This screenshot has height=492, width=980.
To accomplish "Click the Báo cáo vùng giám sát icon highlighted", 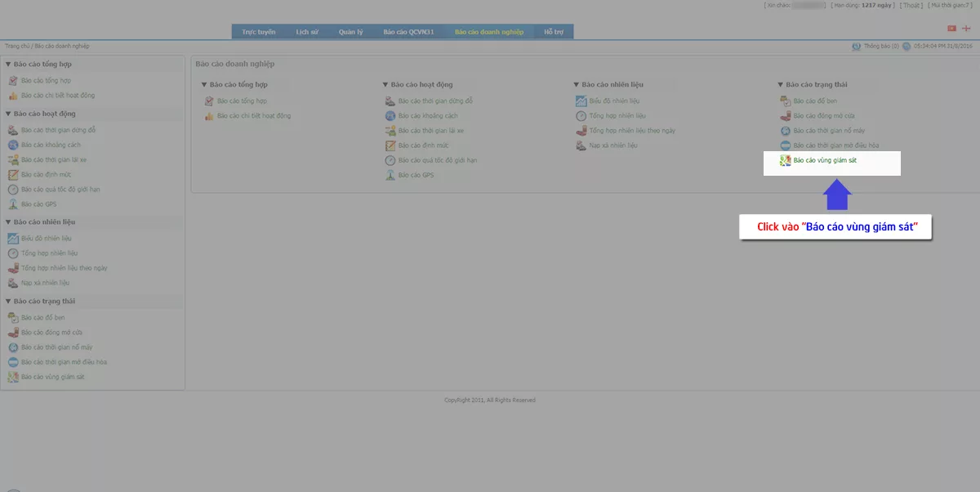I will (x=785, y=160).
